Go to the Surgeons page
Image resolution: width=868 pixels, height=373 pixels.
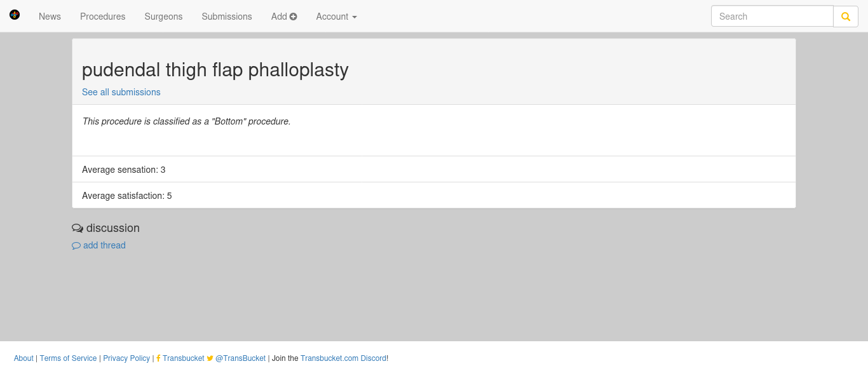point(163,17)
